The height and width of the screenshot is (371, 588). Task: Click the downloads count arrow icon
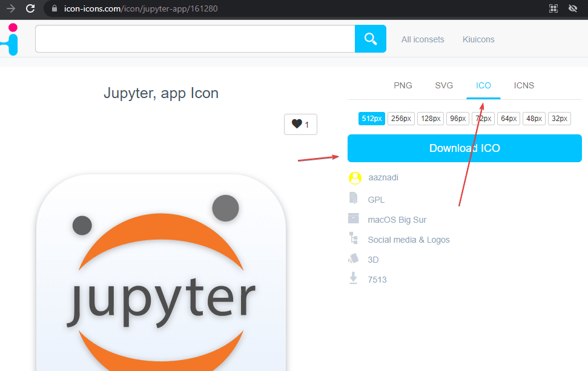354,278
